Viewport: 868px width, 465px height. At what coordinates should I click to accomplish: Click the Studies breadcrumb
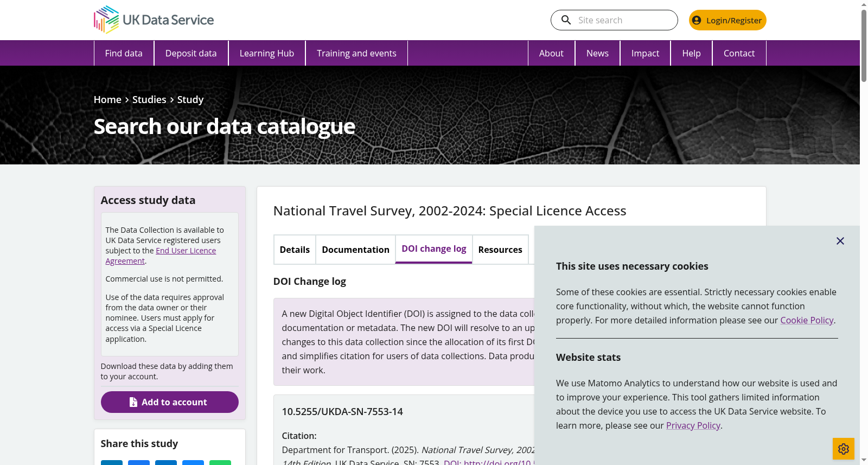(x=149, y=100)
